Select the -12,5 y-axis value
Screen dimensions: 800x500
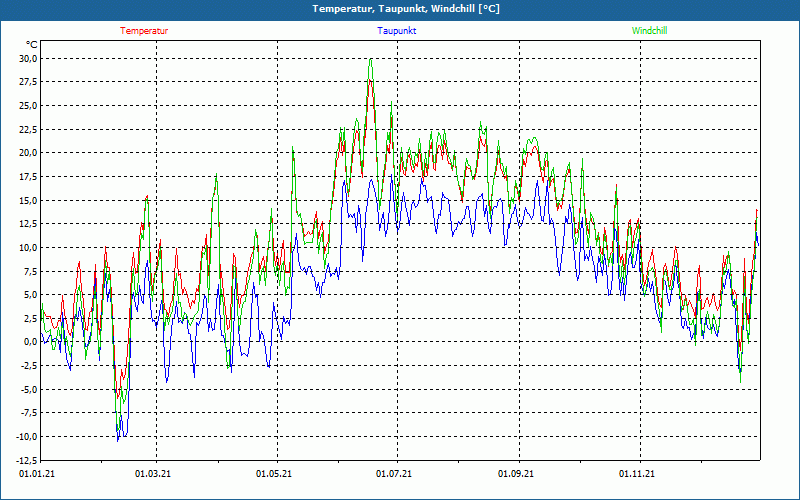27,460
